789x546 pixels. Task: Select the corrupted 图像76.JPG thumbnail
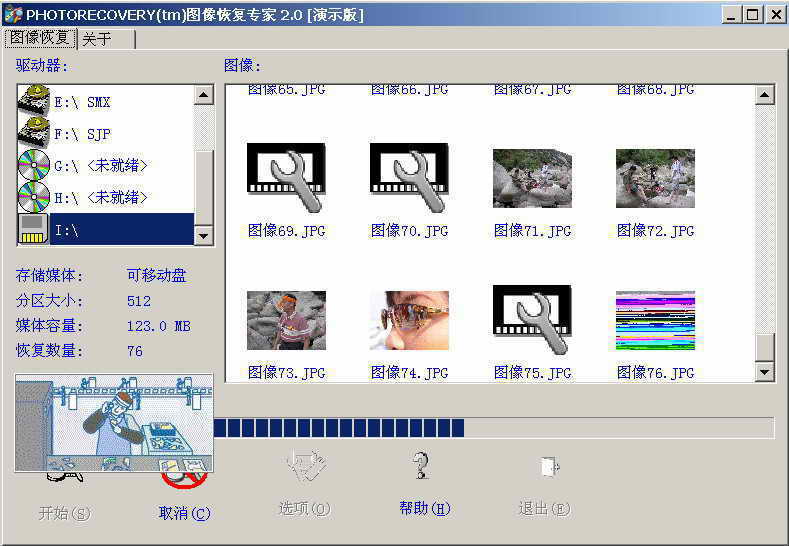point(655,320)
